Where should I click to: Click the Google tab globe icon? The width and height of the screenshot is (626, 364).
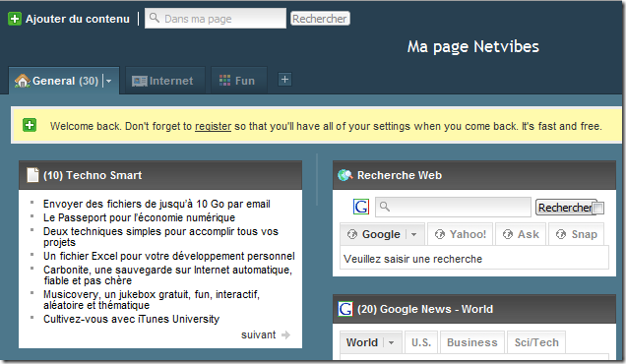point(352,234)
